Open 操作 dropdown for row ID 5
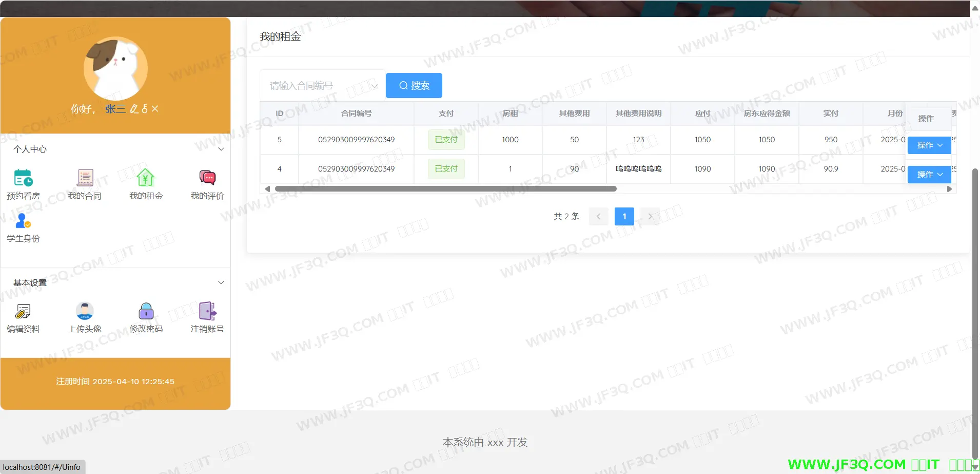This screenshot has width=980, height=474. coord(929,145)
